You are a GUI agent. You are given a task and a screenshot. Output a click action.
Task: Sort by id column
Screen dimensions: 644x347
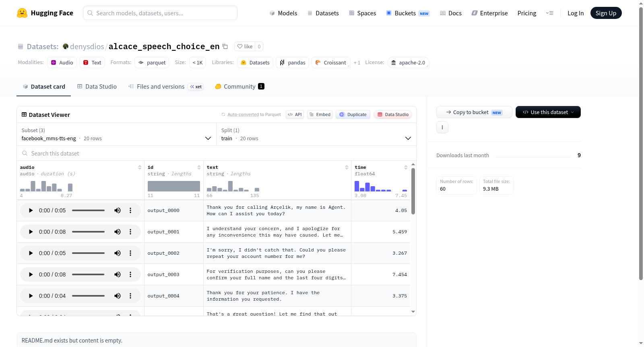199,167
